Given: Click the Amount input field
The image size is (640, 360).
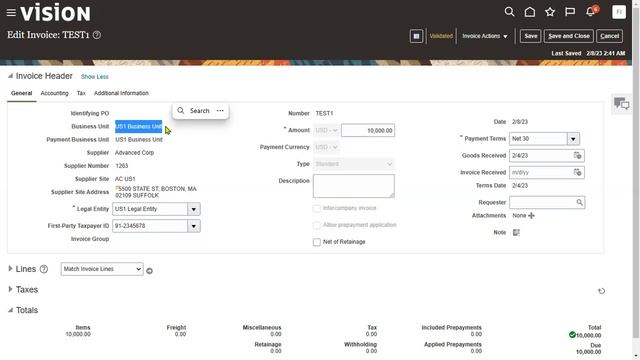Looking at the screenshot, I should pos(368,131).
